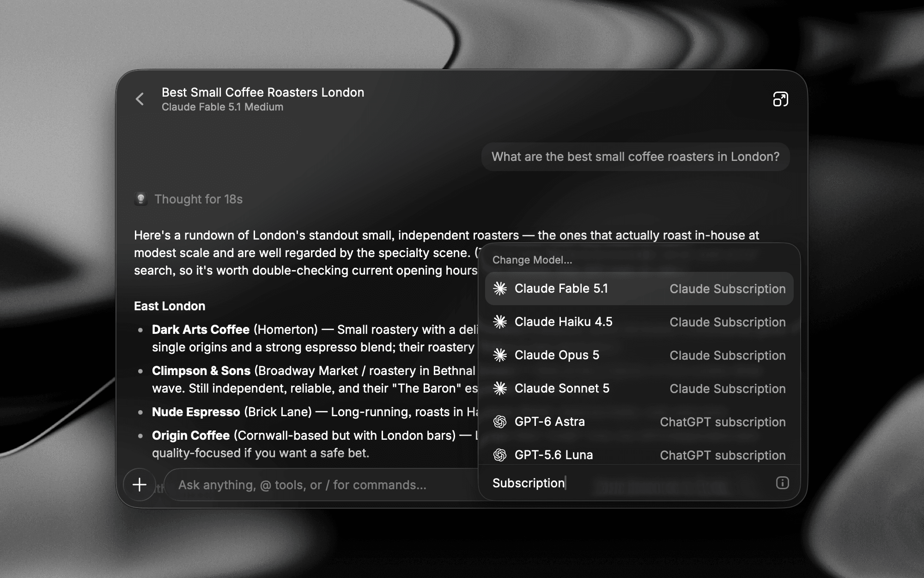Click the conversation title Best Small Coffee Roasters London
The height and width of the screenshot is (578, 924).
tap(263, 92)
